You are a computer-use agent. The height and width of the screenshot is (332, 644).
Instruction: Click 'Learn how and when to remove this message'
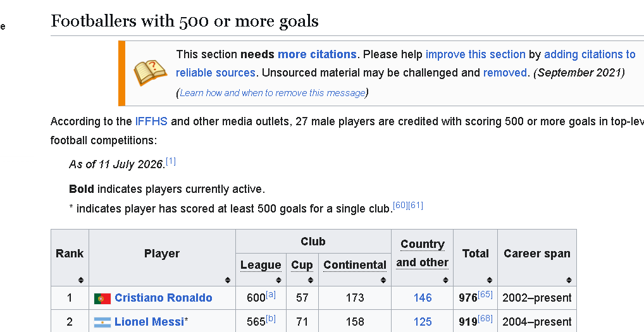tap(272, 93)
